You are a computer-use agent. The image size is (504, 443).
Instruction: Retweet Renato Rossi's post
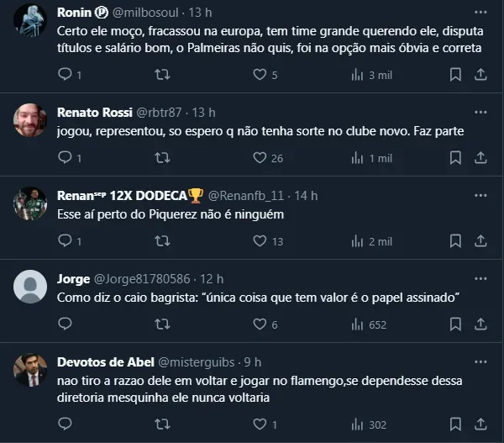click(x=163, y=157)
